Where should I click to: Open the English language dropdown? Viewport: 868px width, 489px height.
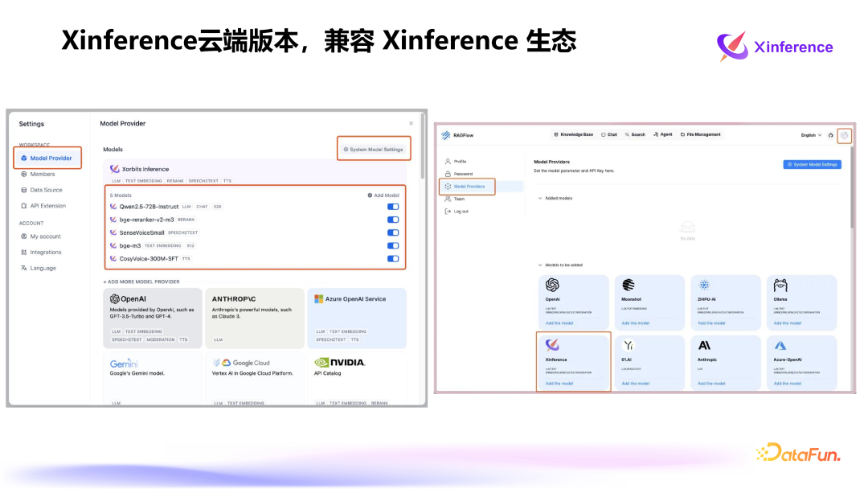pos(809,134)
